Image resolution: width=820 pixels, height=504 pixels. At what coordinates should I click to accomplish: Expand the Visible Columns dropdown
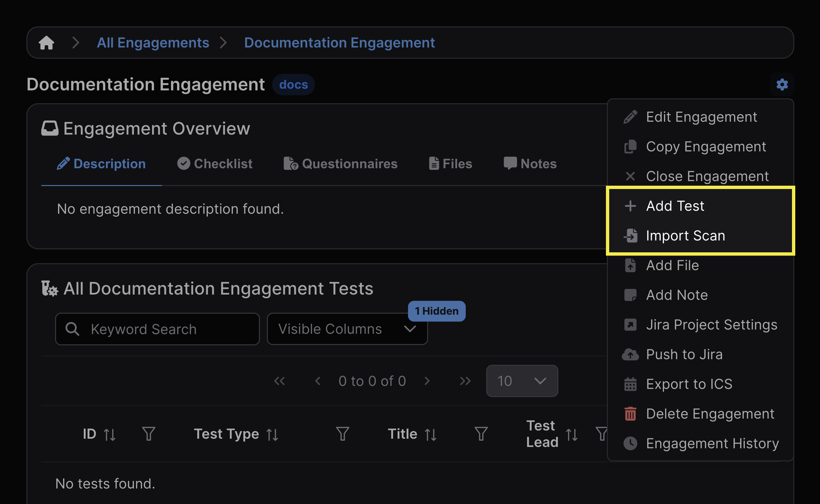click(x=347, y=329)
